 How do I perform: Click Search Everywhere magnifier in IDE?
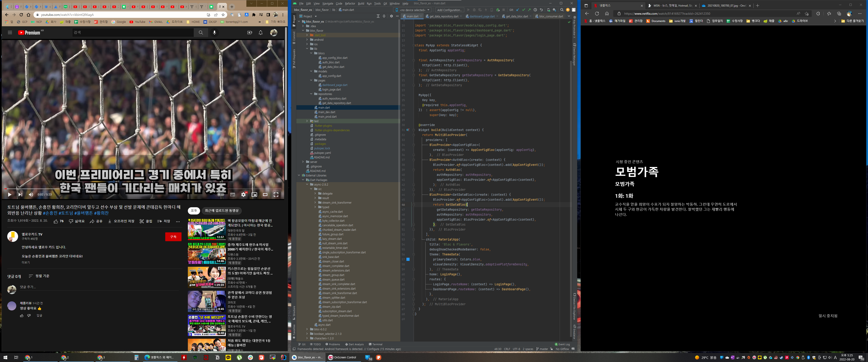(562, 10)
